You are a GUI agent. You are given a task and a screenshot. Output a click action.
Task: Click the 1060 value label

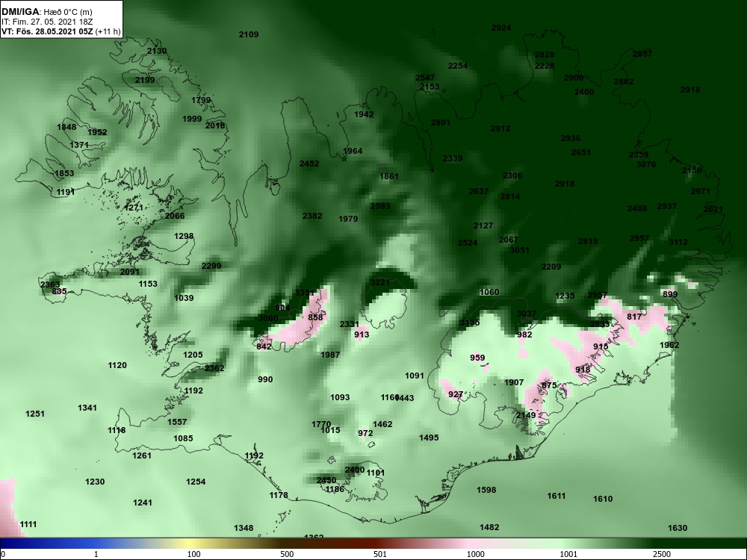(489, 292)
